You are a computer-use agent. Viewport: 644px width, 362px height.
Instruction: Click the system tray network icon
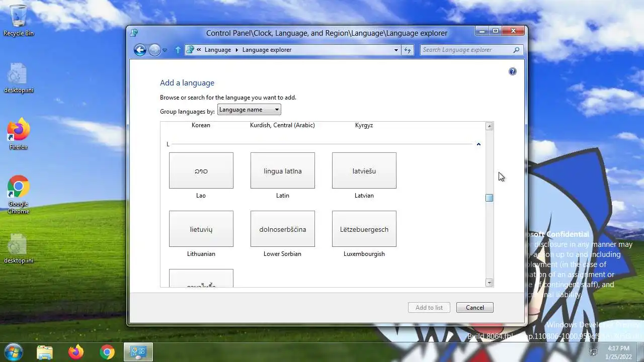point(594,351)
